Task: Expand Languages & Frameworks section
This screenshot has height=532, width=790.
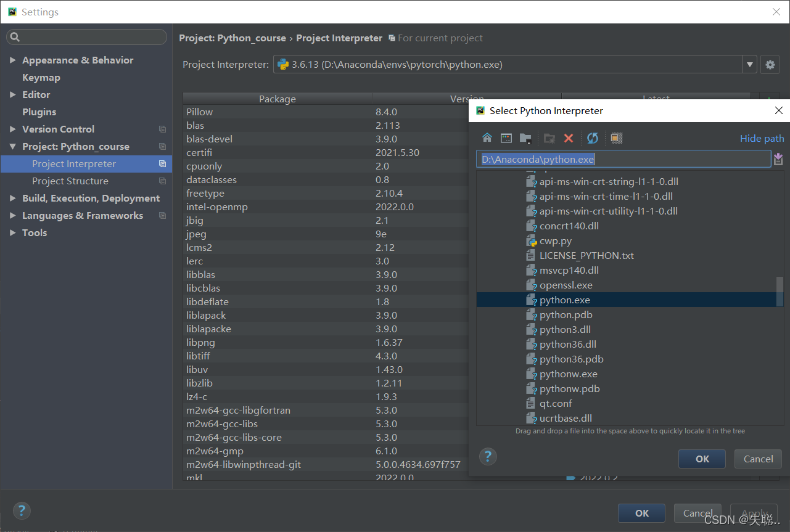Action: click(x=13, y=215)
